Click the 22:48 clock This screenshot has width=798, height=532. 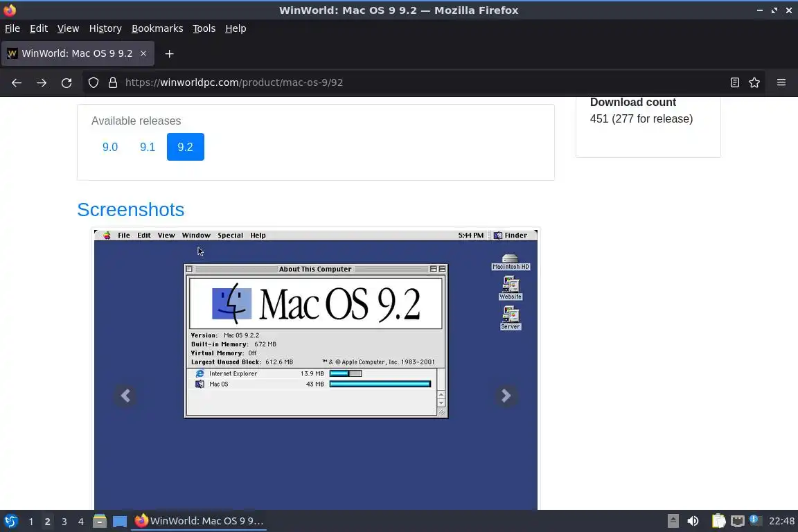781,521
